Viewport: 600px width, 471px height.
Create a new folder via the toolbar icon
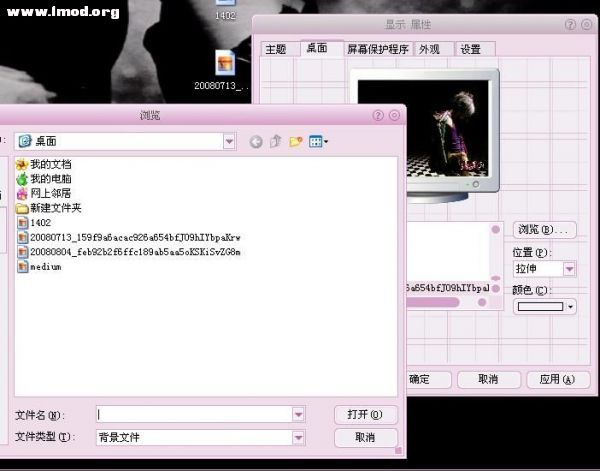pyautogui.click(x=295, y=142)
